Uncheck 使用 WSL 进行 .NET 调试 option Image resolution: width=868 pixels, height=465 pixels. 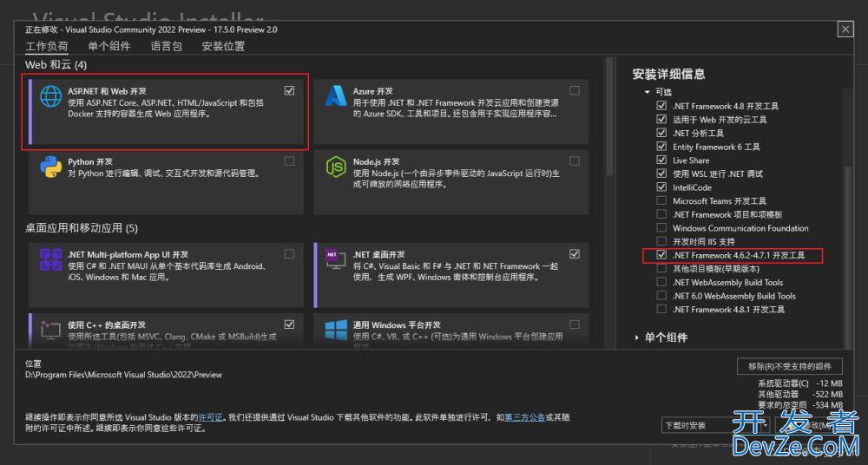tap(661, 174)
